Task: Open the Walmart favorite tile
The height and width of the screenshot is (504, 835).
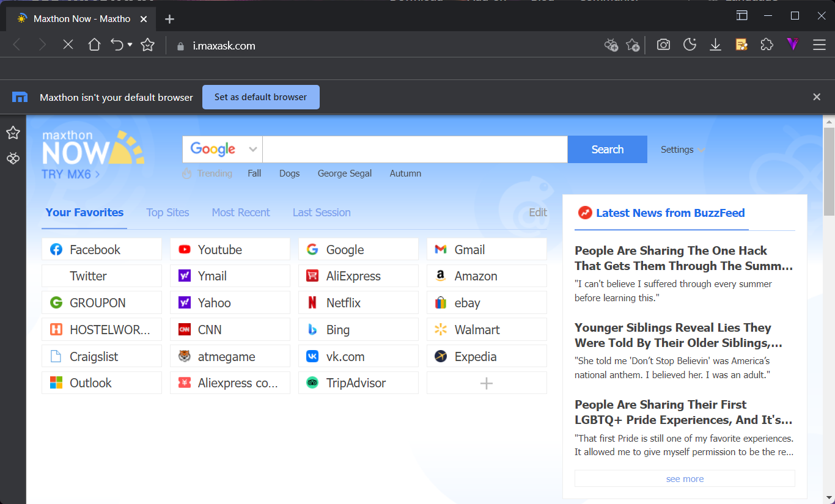Action: point(487,329)
